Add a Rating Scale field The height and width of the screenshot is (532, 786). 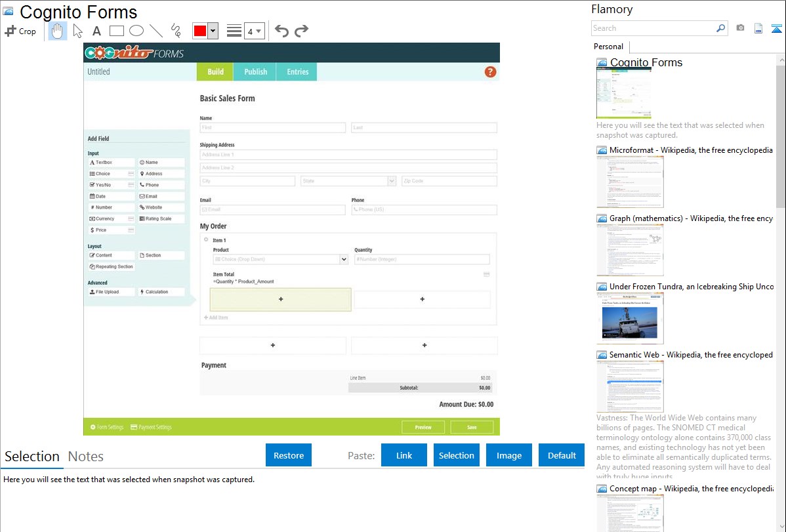coord(161,218)
